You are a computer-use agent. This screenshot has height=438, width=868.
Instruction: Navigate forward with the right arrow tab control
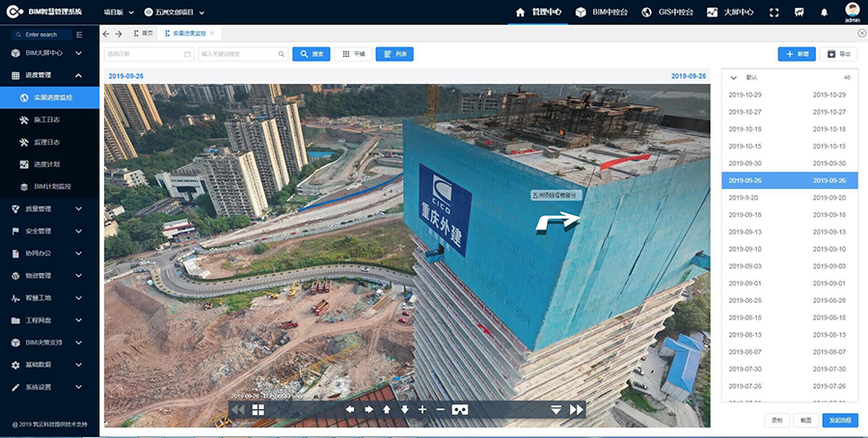[x=119, y=34]
